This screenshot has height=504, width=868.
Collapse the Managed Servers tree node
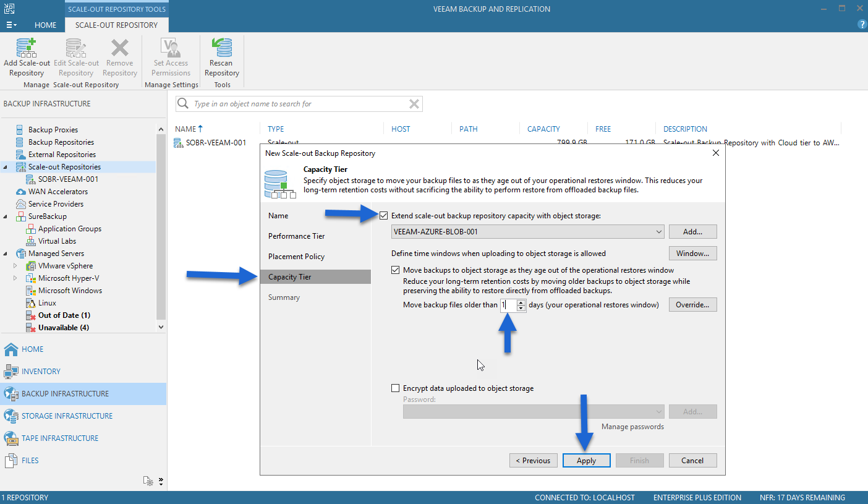[6, 254]
